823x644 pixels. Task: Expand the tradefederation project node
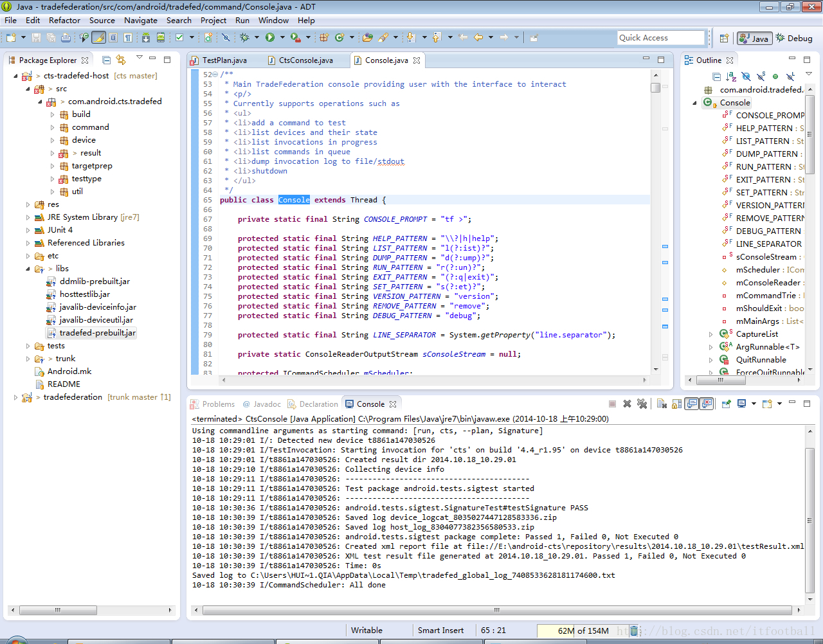tap(16, 397)
